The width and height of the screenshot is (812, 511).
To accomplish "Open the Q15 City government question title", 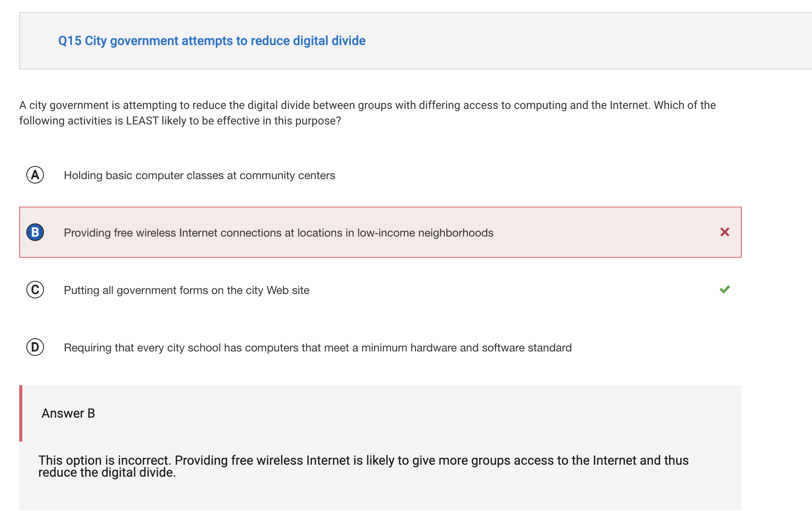I will [212, 41].
